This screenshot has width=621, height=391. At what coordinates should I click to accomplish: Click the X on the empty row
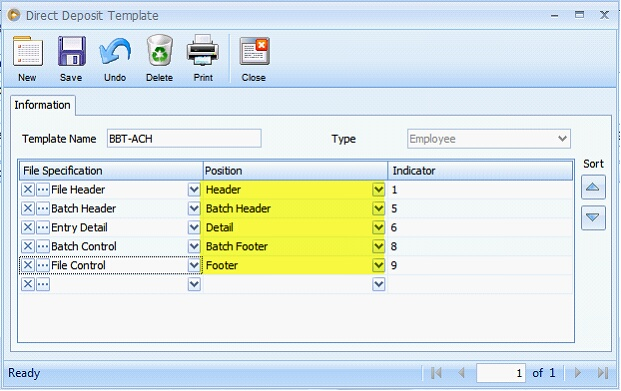(x=28, y=284)
